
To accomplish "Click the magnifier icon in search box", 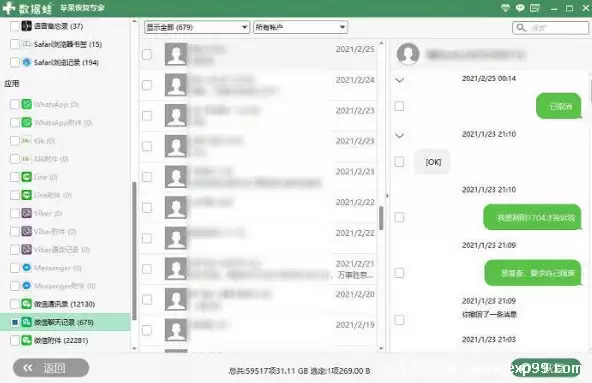I will click(x=521, y=28).
